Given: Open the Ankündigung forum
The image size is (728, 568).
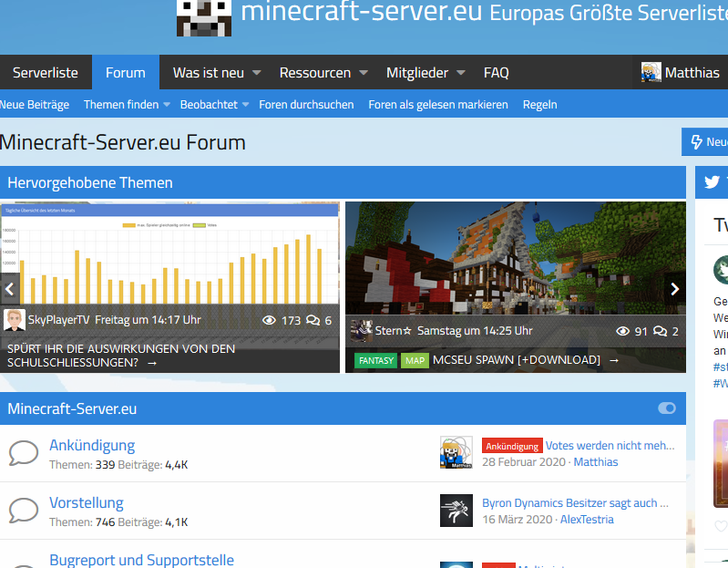Looking at the screenshot, I should [92, 445].
